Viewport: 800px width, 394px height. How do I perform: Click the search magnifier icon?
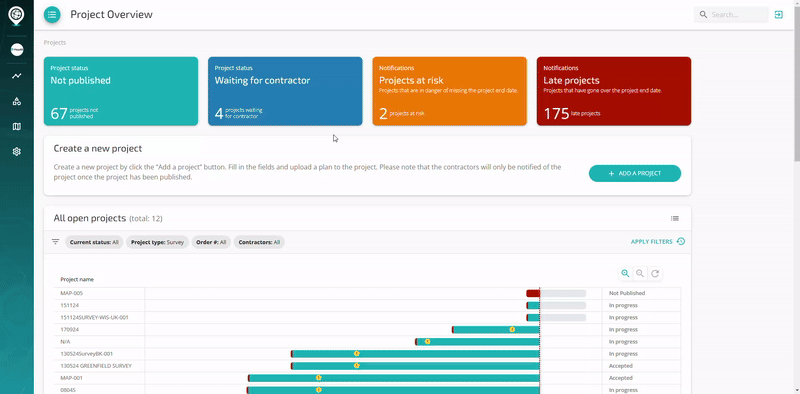click(x=704, y=15)
